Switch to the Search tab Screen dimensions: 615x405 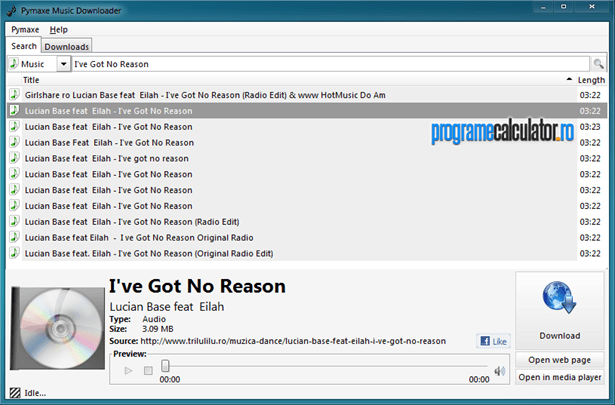pyautogui.click(x=24, y=46)
